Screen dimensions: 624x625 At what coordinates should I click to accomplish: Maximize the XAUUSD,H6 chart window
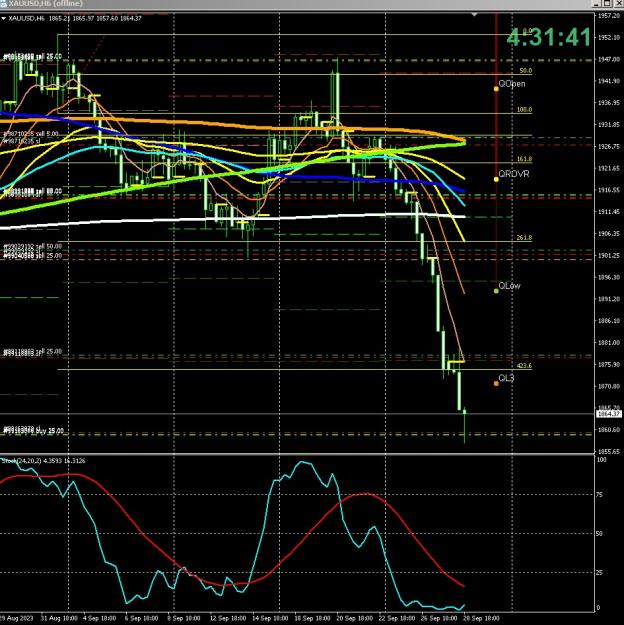tap(606, 4)
